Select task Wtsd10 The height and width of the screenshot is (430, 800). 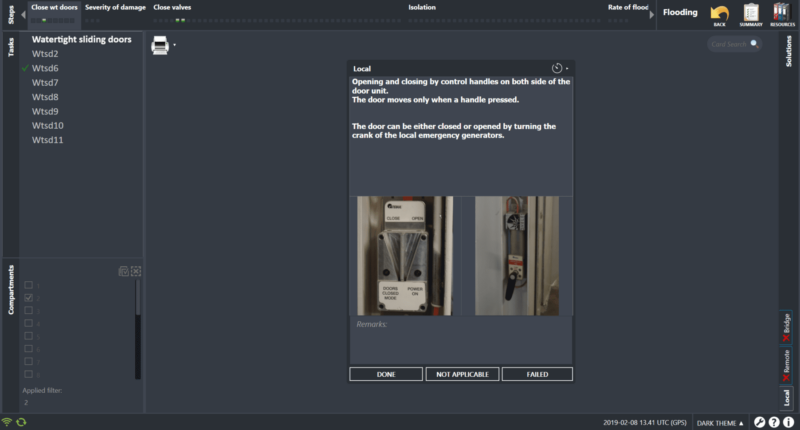pyautogui.click(x=47, y=125)
